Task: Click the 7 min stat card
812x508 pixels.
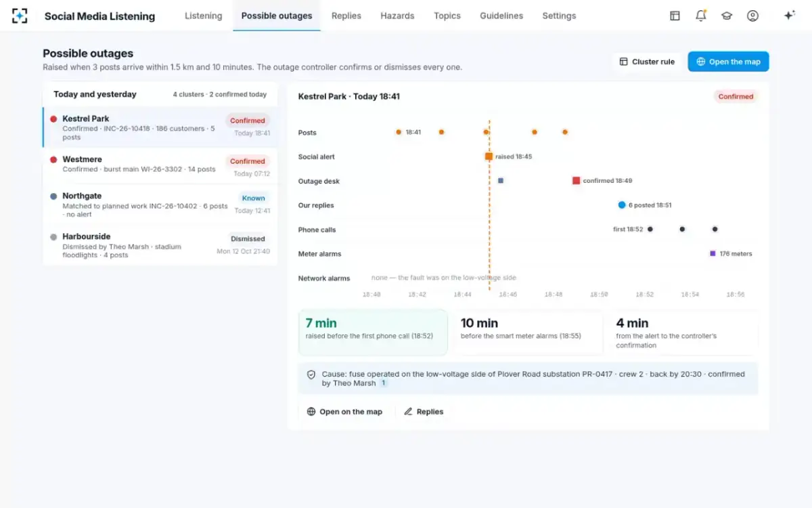Action: (x=373, y=333)
